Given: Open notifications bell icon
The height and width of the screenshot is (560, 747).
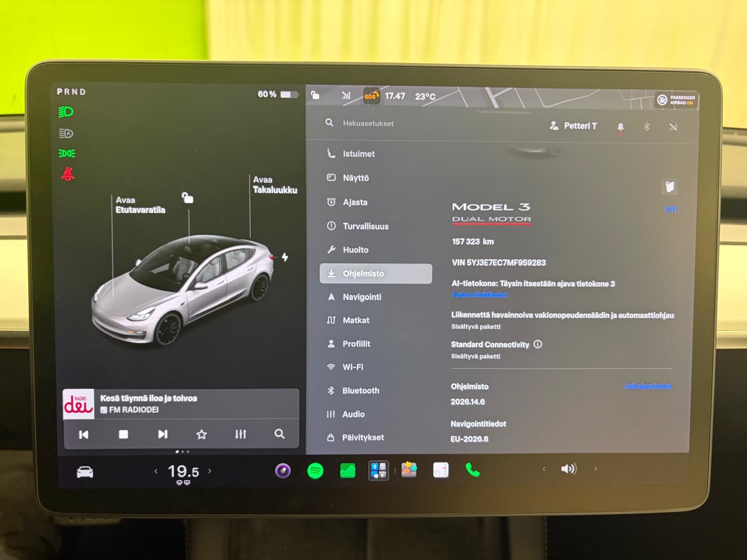Looking at the screenshot, I should (620, 127).
